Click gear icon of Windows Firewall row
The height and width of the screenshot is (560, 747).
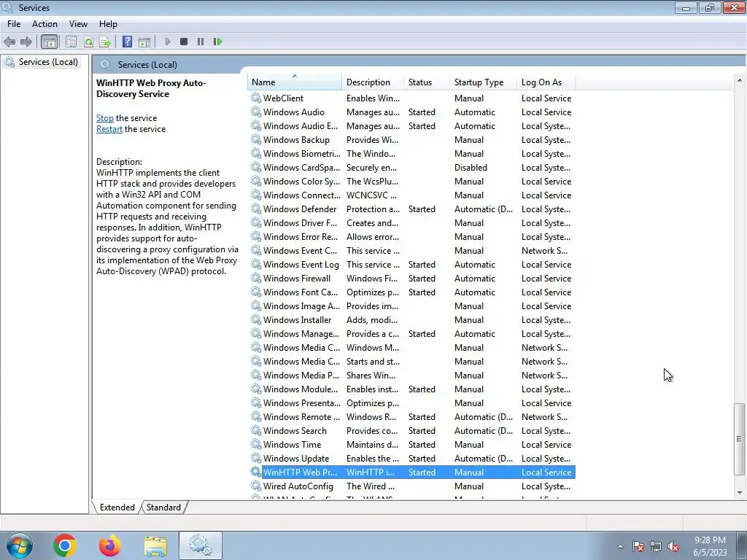pos(256,278)
